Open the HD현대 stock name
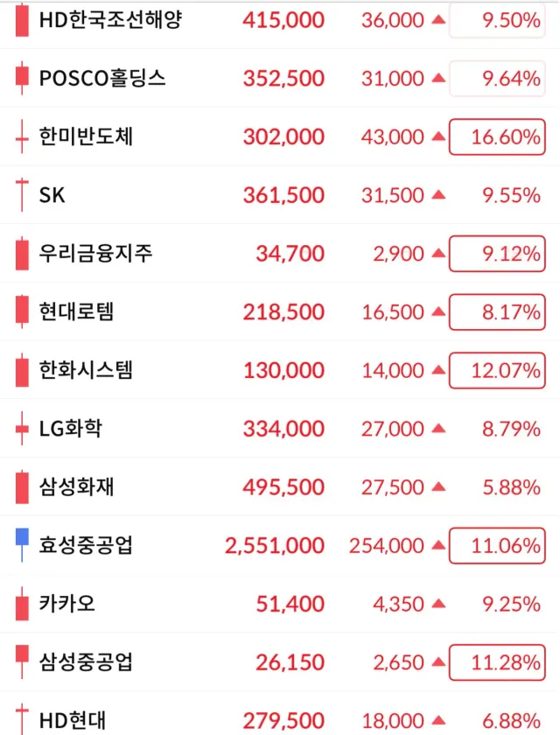The height and width of the screenshot is (735, 560). pyautogui.click(x=73, y=721)
